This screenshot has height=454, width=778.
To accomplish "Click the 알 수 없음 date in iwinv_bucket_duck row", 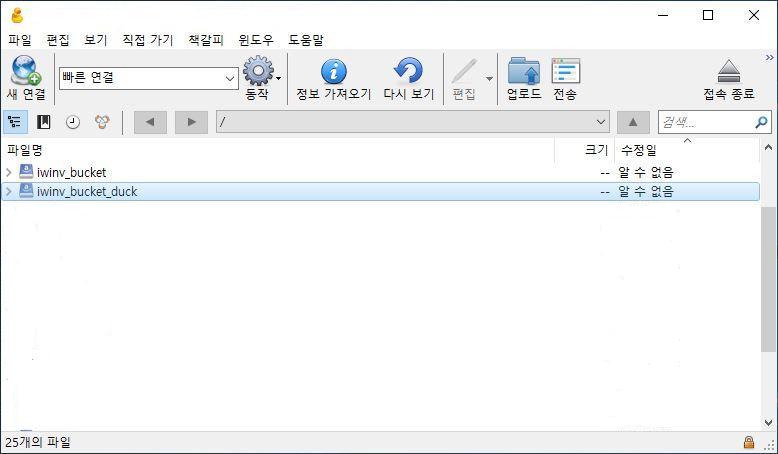I will coord(646,192).
